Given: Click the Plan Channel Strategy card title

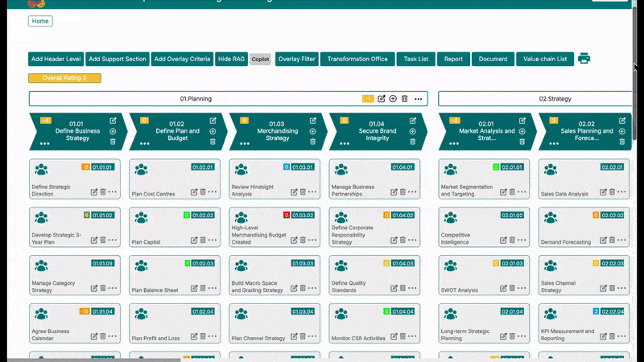Looking at the screenshot, I should tap(258, 339).
